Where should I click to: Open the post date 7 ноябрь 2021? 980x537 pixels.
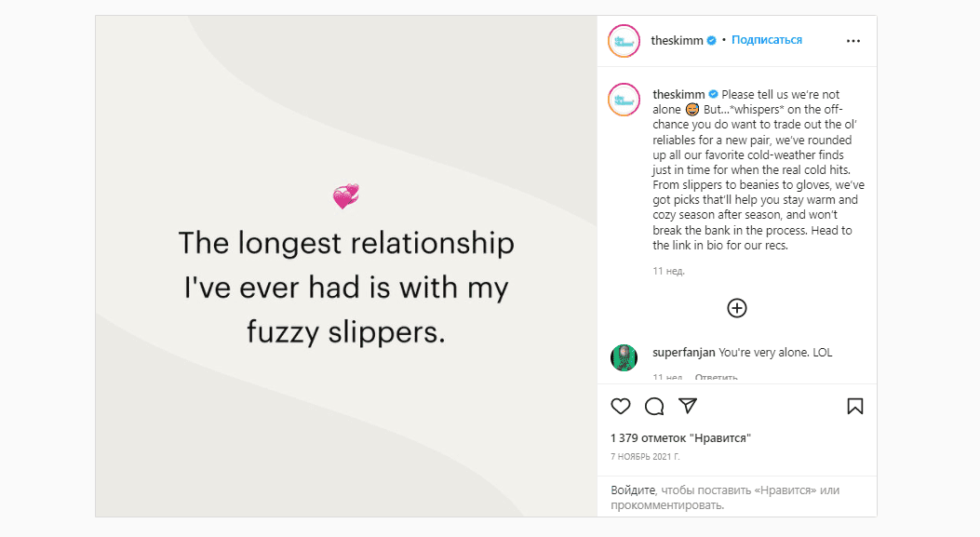click(645, 457)
